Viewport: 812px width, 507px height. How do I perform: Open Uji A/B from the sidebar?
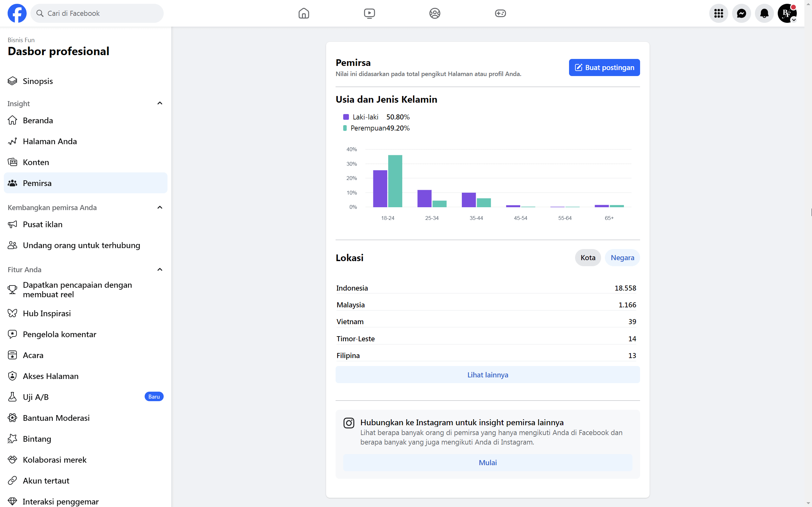pos(35,396)
